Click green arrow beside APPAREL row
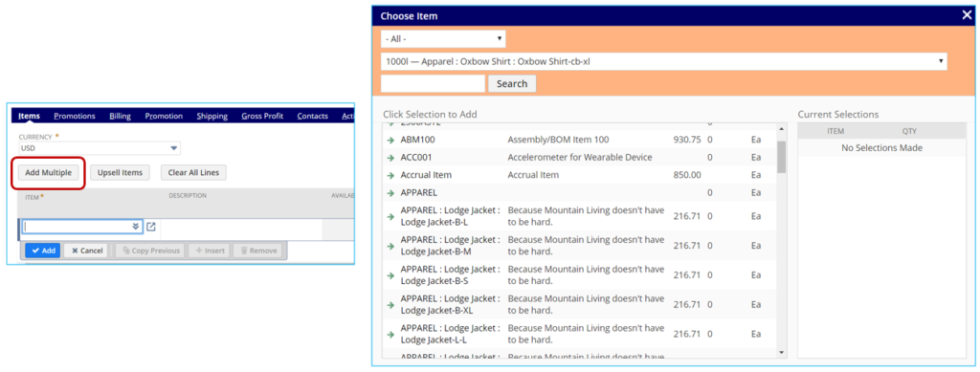Screen dimensions: 980x372 (390, 193)
